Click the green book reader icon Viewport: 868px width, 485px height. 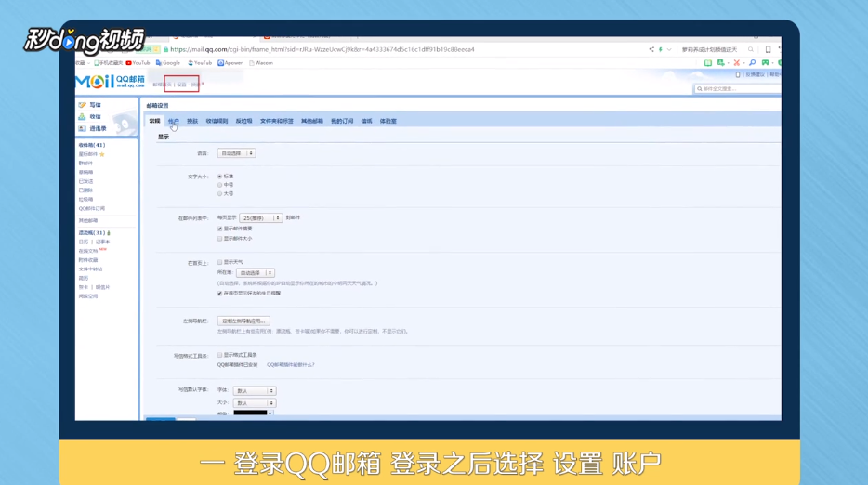tap(707, 62)
